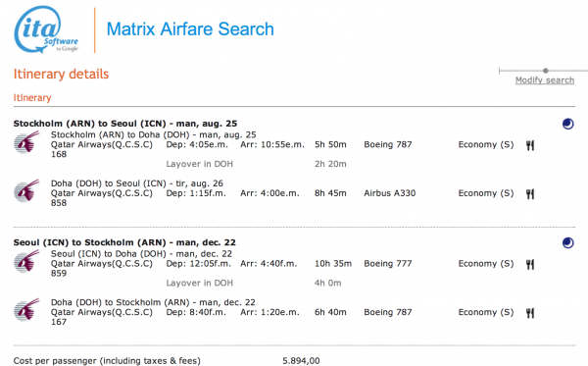Click the 2h 20m layover duration
This screenshot has width=588, height=366.
click(x=330, y=164)
